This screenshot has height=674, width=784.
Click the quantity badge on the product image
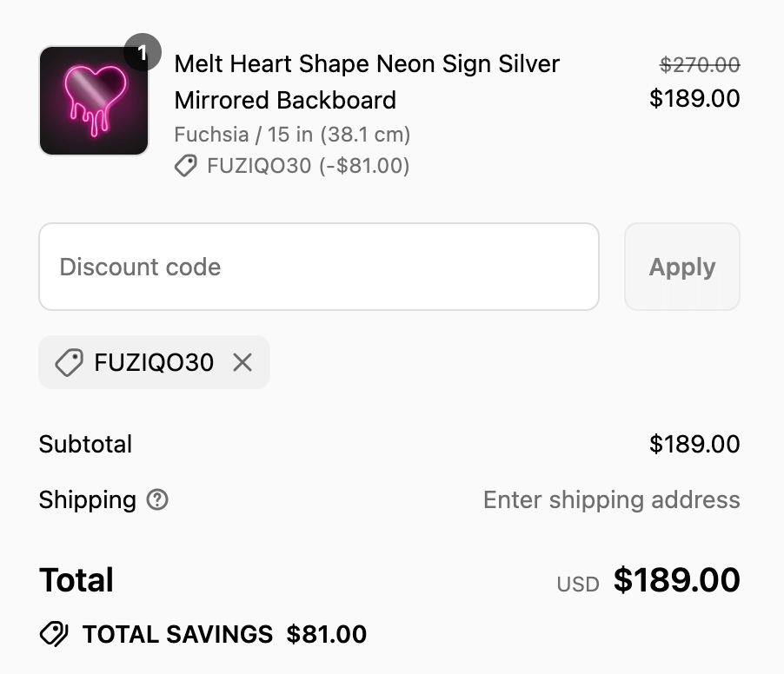click(x=143, y=52)
